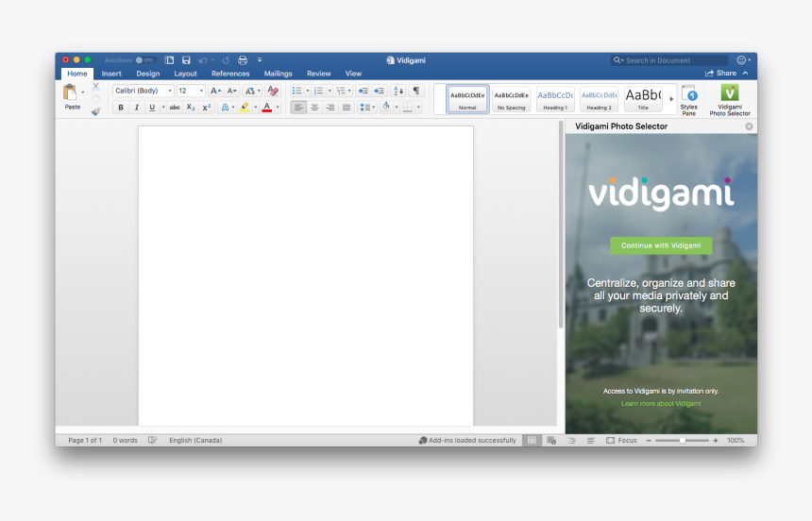Toggle Align Left button
The height and width of the screenshot is (521, 812).
pos(298,108)
